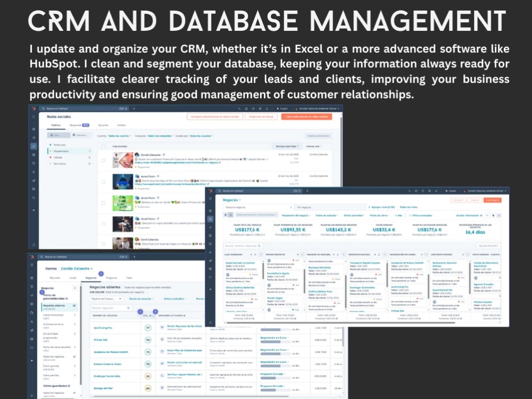Open FitClub 360 deal link in Ventas
The height and width of the screenshot is (399, 532).
(x=101, y=340)
